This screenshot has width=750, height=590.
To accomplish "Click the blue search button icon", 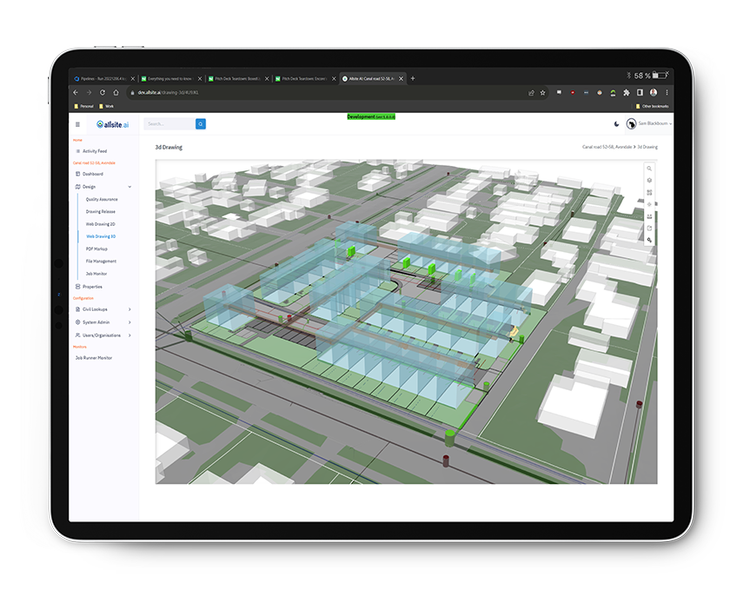I will pyautogui.click(x=200, y=124).
